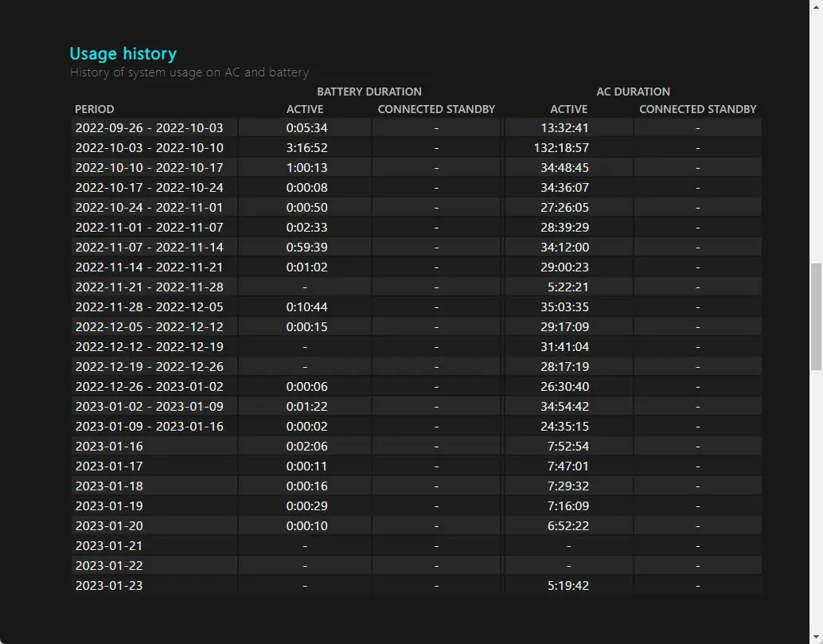Click period '2022-12-05 - 2022-12-12'
Viewport: 823px width, 644px height.
click(x=149, y=327)
